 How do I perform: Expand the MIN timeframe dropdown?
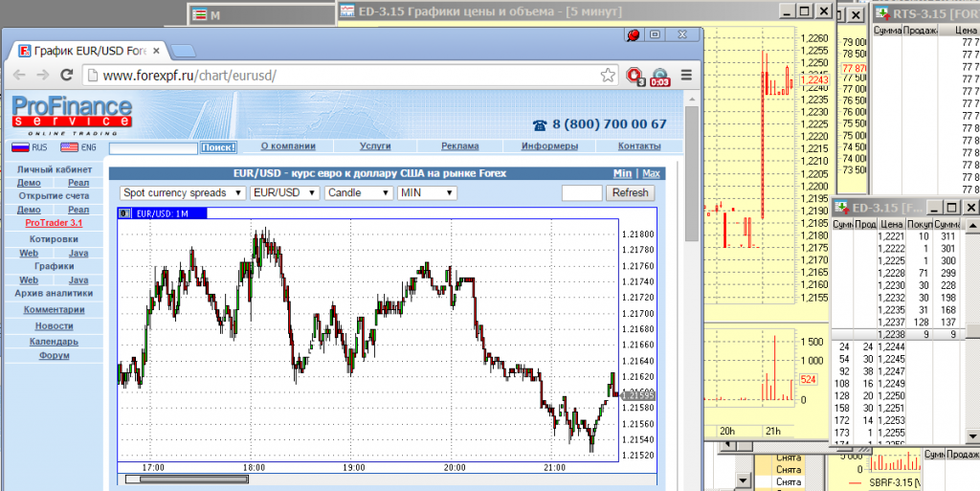427,192
